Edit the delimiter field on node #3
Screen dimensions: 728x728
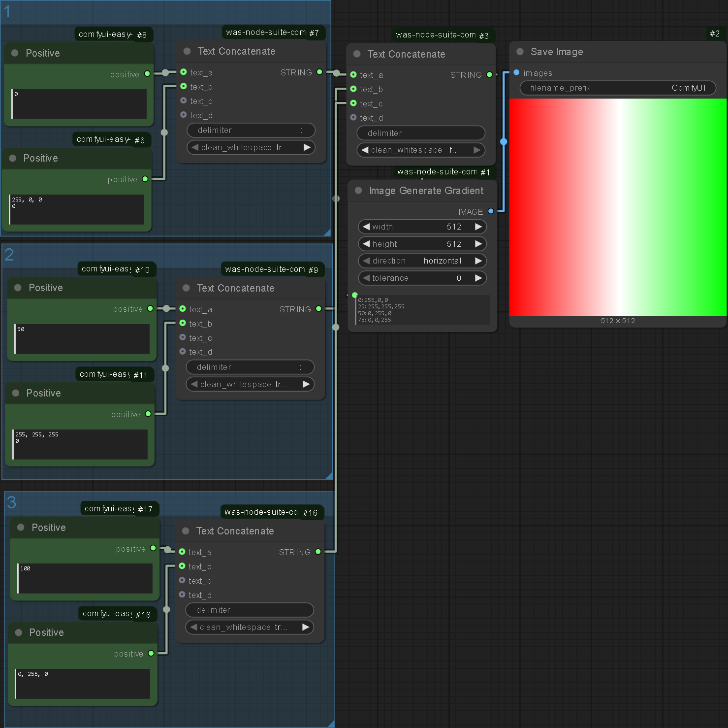point(421,133)
